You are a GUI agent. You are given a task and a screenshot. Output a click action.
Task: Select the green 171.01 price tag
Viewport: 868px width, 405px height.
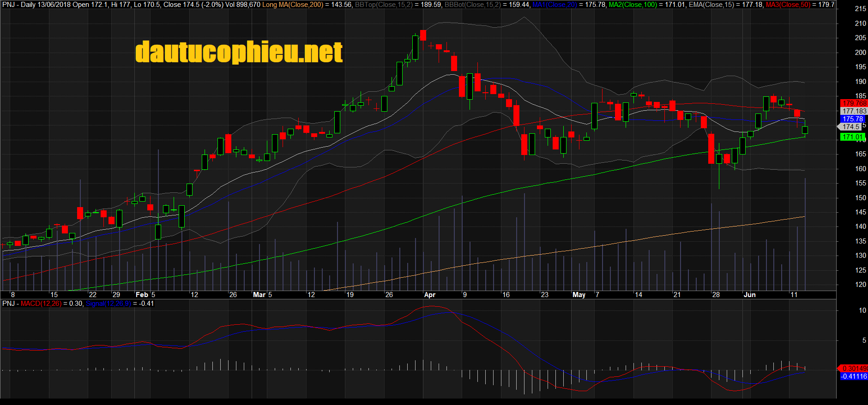point(852,137)
